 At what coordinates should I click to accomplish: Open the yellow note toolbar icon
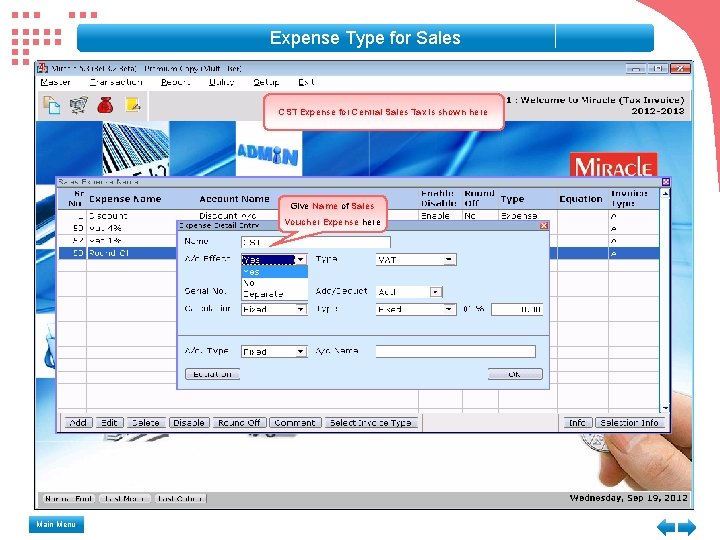tap(133, 105)
